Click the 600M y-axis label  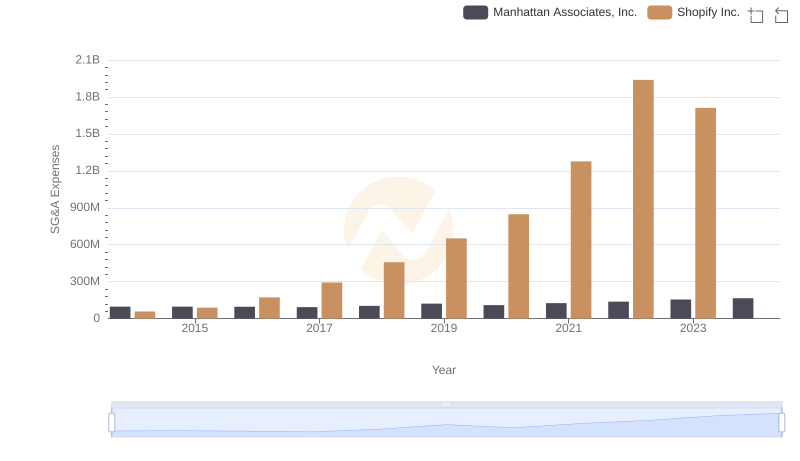coord(85,244)
